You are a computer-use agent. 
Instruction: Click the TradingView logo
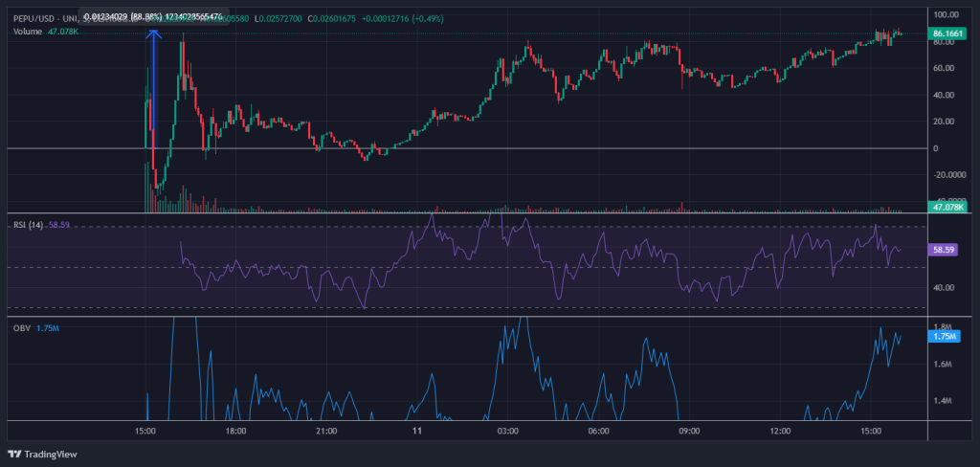tap(42, 454)
